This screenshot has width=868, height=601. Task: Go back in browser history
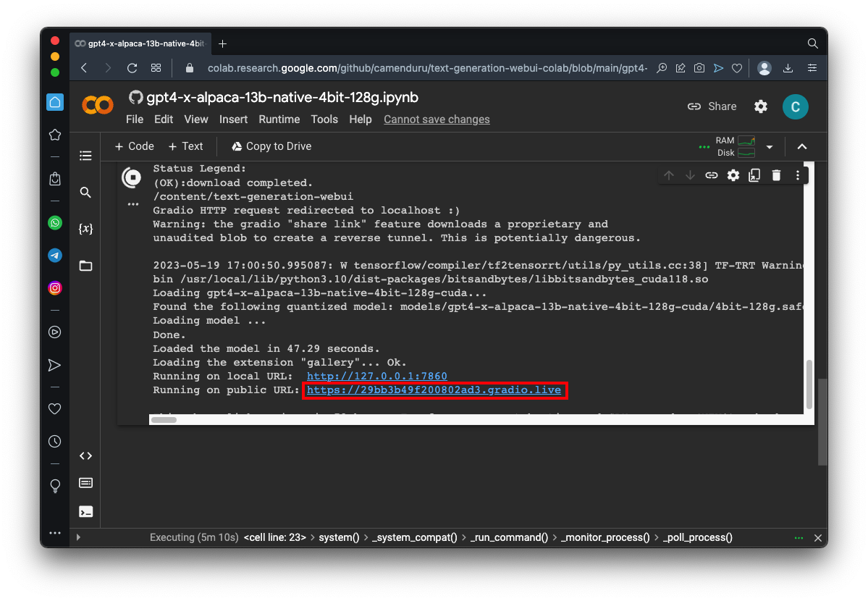tap(84, 68)
